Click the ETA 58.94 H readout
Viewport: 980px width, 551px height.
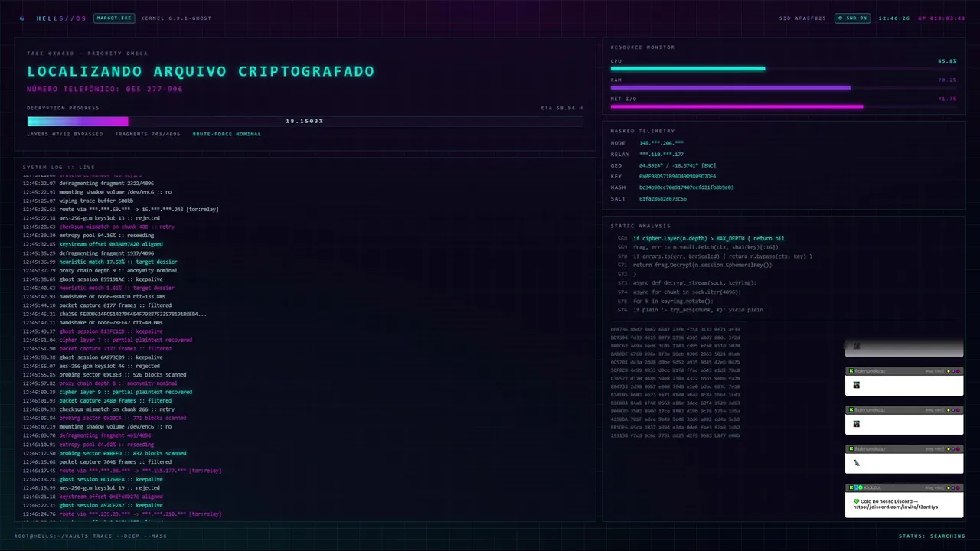point(562,108)
